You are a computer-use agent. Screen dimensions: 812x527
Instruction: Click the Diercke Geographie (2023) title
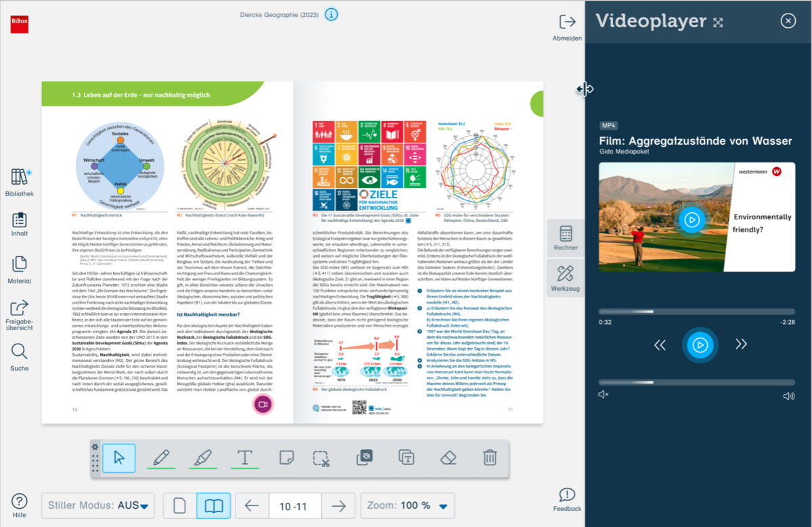coord(279,14)
